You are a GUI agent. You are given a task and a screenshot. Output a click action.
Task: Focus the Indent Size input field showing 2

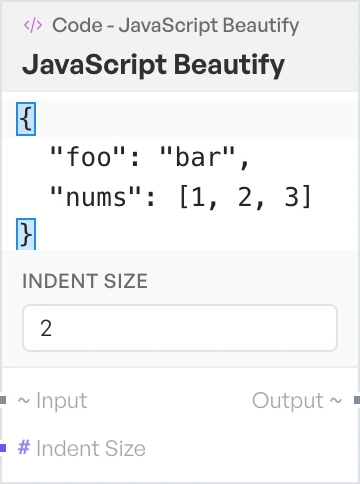[180, 328]
